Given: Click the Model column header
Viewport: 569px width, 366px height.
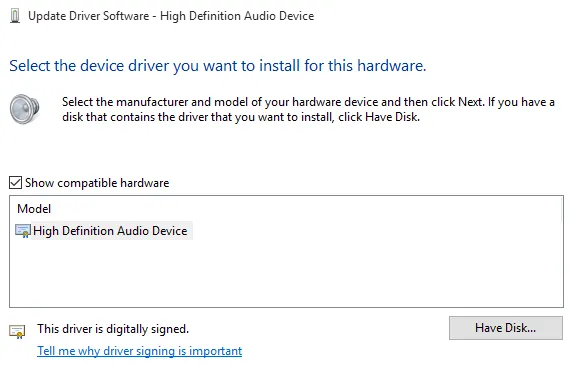Looking at the screenshot, I should tap(34, 209).
